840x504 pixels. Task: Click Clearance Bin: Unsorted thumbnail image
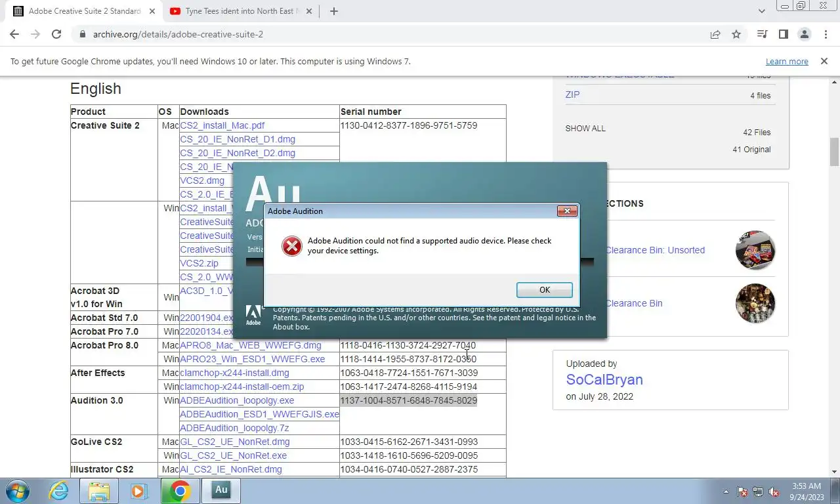click(x=755, y=250)
